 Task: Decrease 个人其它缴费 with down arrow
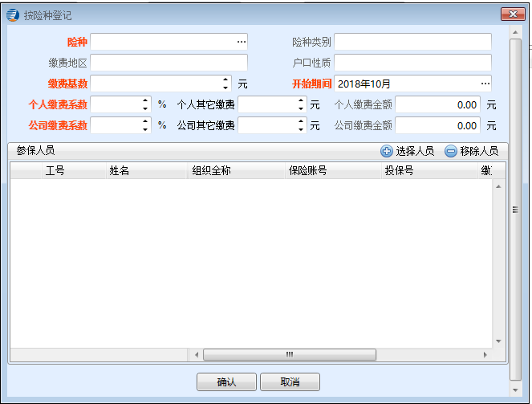tap(301, 108)
